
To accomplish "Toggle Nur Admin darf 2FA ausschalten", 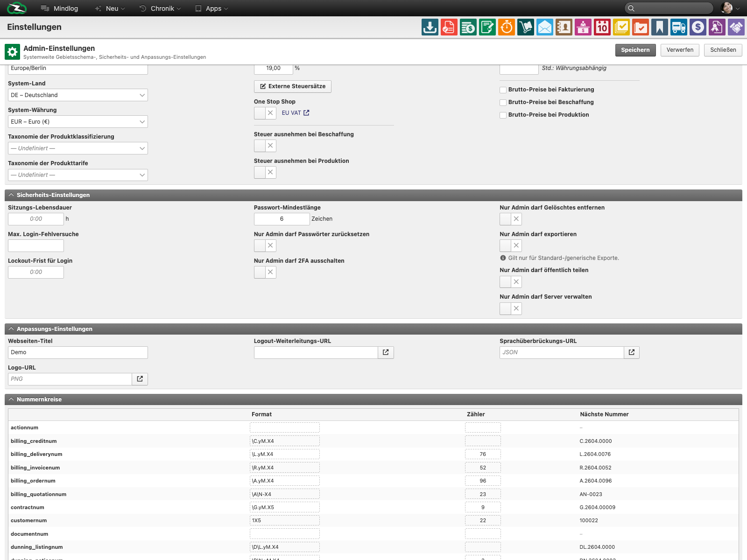I will point(265,272).
